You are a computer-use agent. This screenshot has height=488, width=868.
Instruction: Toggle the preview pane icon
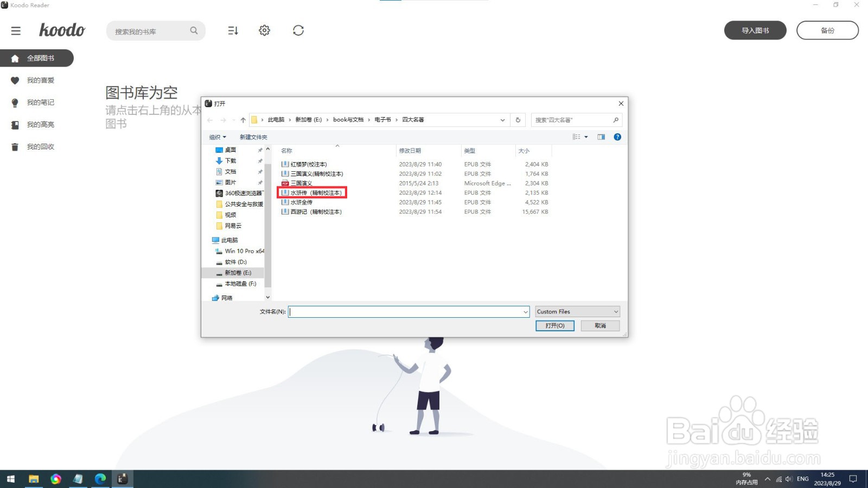click(x=601, y=137)
